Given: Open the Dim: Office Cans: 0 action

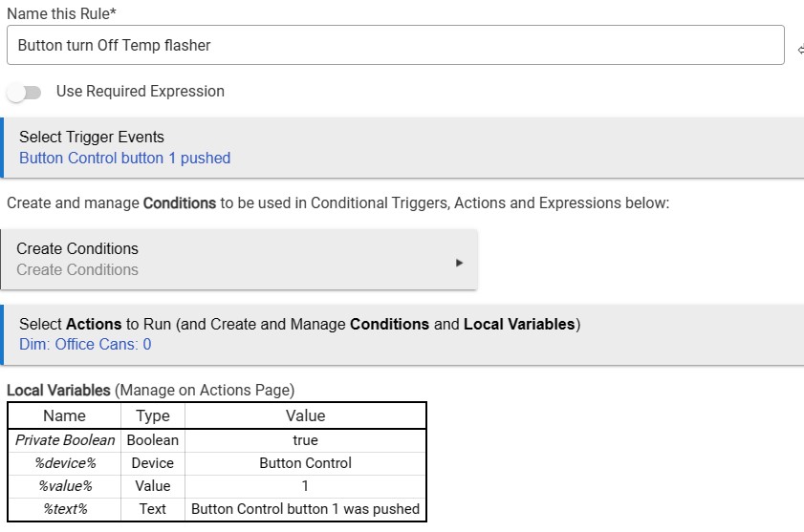Looking at the screenshot, I should pyautogui.click(x=85, y=344).
